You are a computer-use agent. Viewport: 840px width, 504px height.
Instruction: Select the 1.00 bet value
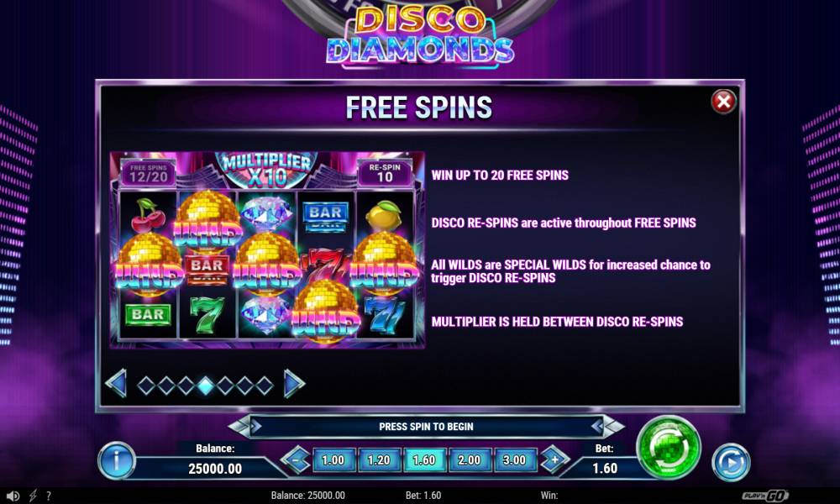click(x=333, y=460)
